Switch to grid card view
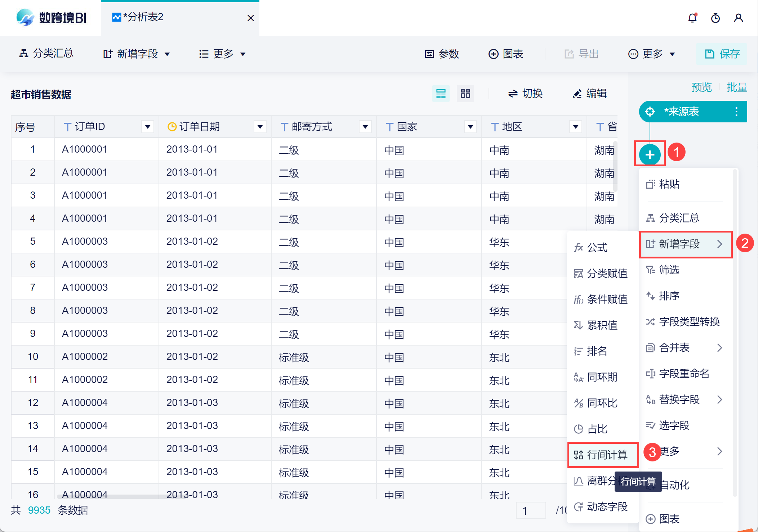The height and width of the screenshot is (532, 758). [x=465, y=94]
